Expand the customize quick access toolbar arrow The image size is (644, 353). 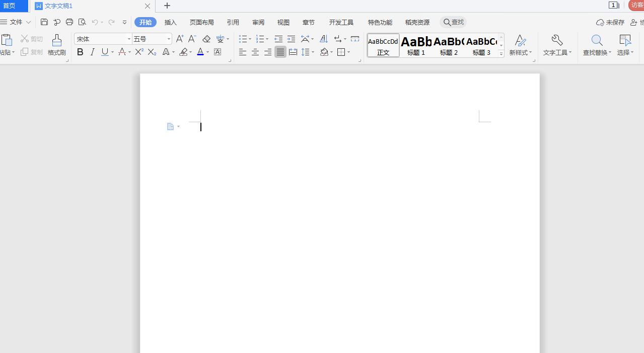pos(125,22)
